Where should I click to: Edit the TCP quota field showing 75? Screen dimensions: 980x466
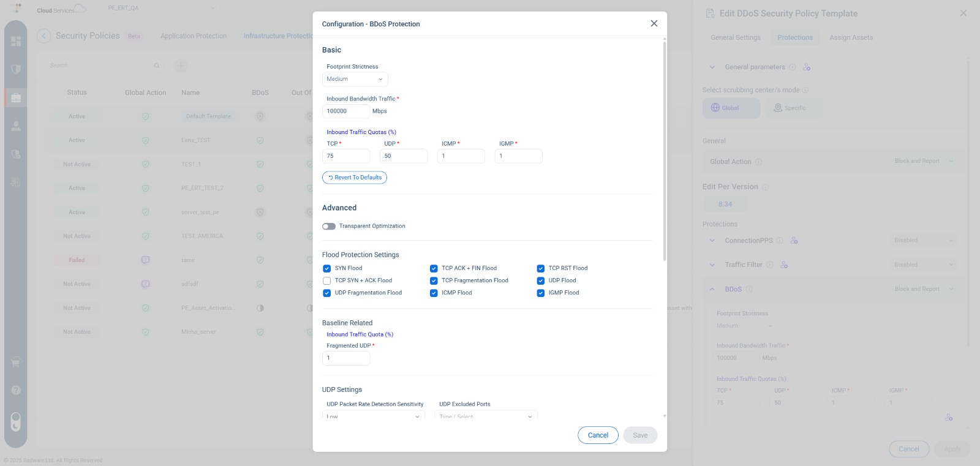[x=346, y=156]
